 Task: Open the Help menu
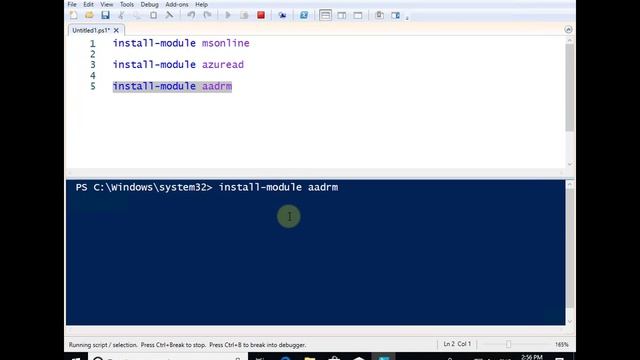pyautogui.click(x=201, y=4)
